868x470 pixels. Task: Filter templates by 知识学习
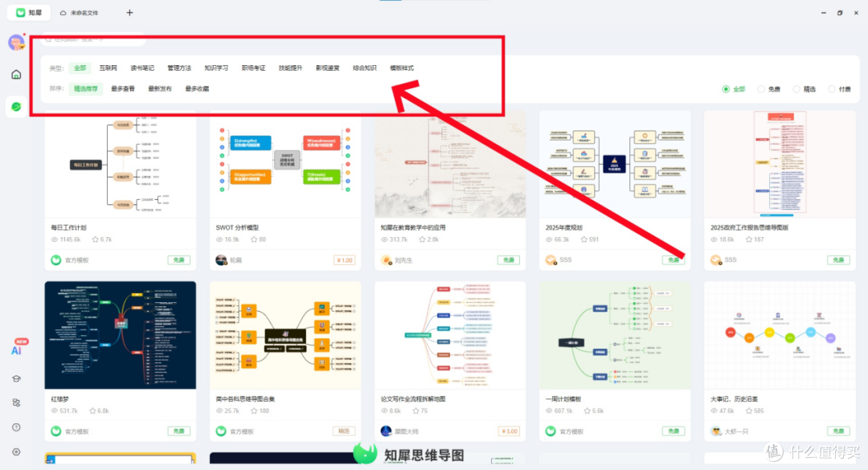click(216, 68)
